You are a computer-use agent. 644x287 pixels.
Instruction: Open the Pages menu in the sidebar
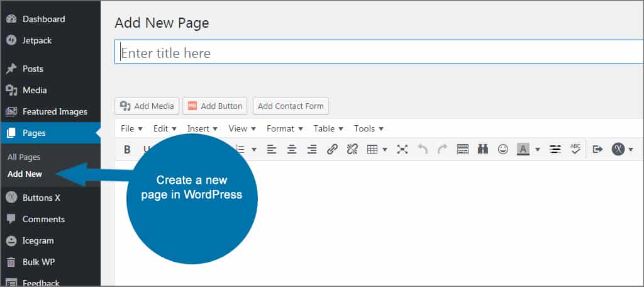coord(50,133)
